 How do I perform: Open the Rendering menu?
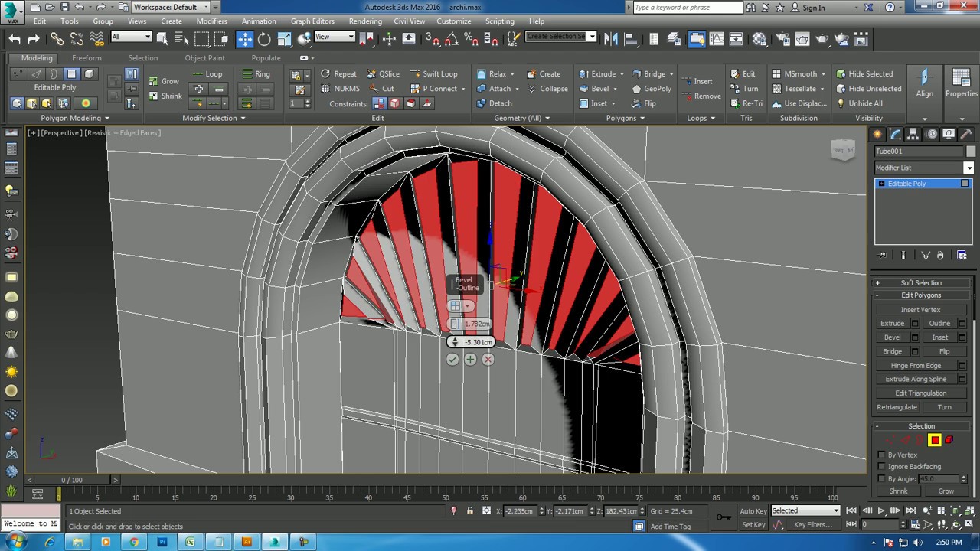[365, 21]
